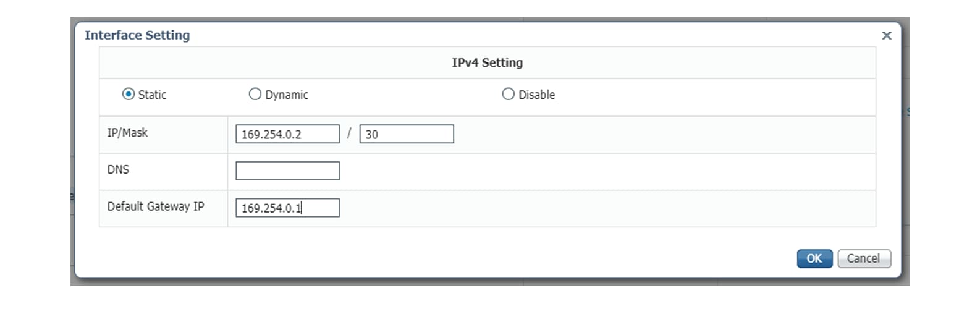Dismiss the dialog with Cancel button
Image resolution: width=980 pixels, height=309 pixels.
[x=864, y=258]
